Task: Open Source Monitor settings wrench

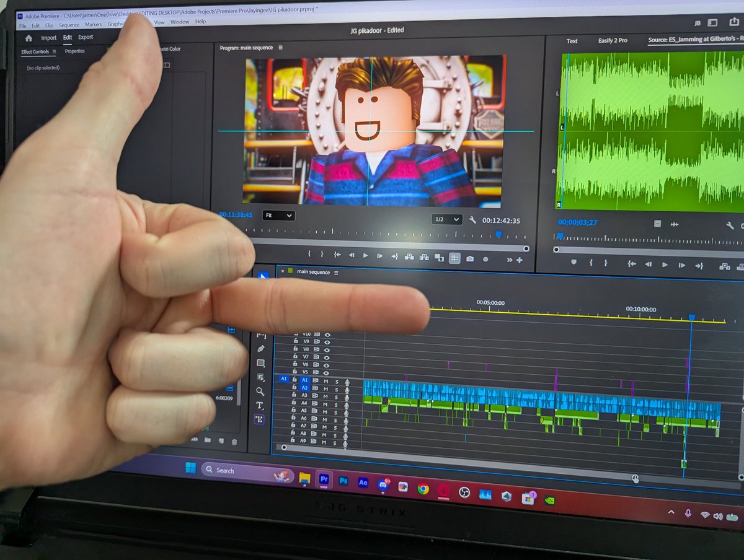Action: [x=730, y=226]
